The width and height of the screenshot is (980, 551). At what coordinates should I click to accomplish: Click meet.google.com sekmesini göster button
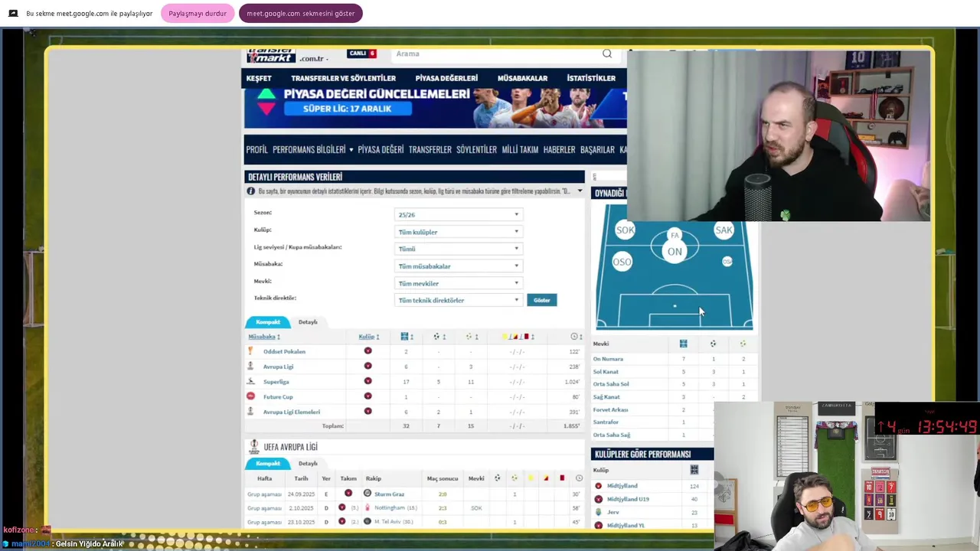(301, 13)
